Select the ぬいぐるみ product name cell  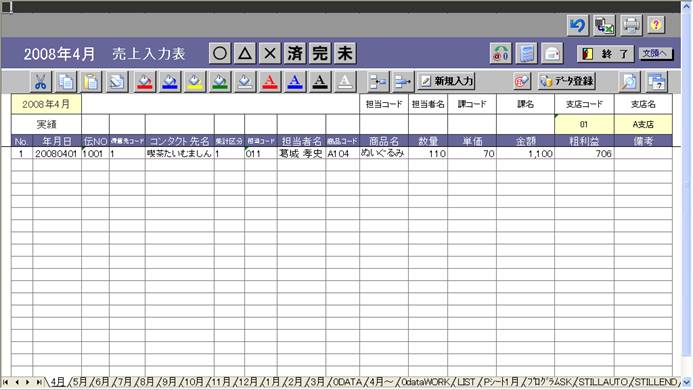[x=384, y=153]
